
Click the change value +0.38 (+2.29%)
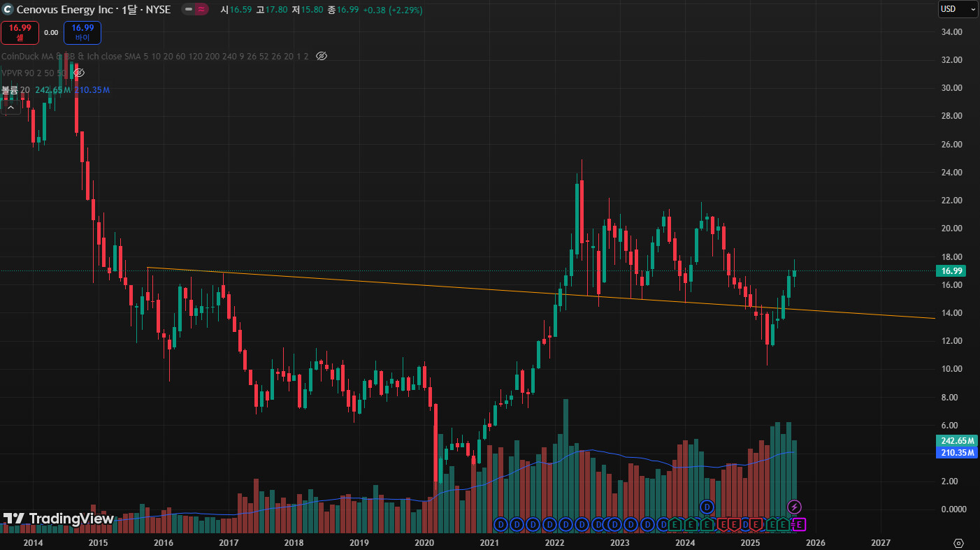[393, 10]
